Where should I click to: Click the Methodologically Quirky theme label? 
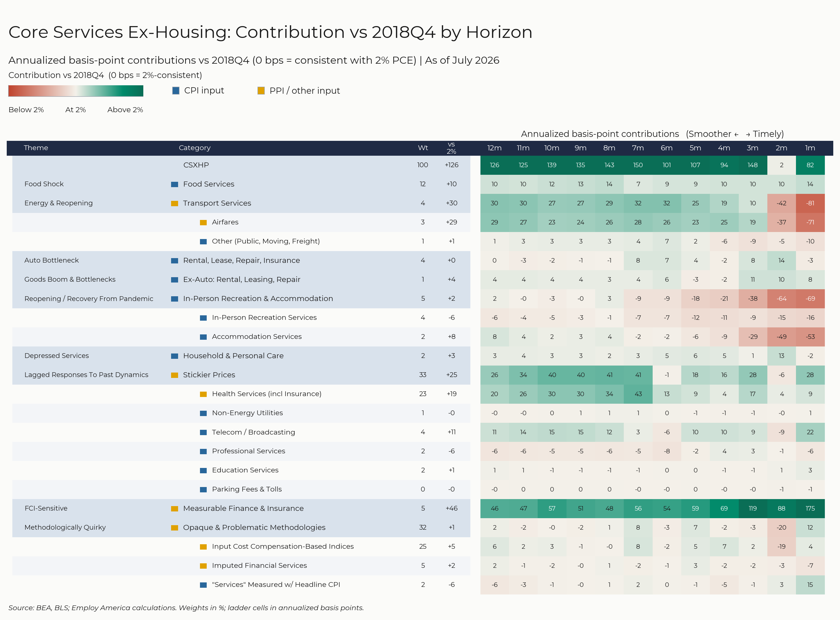pos(65,528)
